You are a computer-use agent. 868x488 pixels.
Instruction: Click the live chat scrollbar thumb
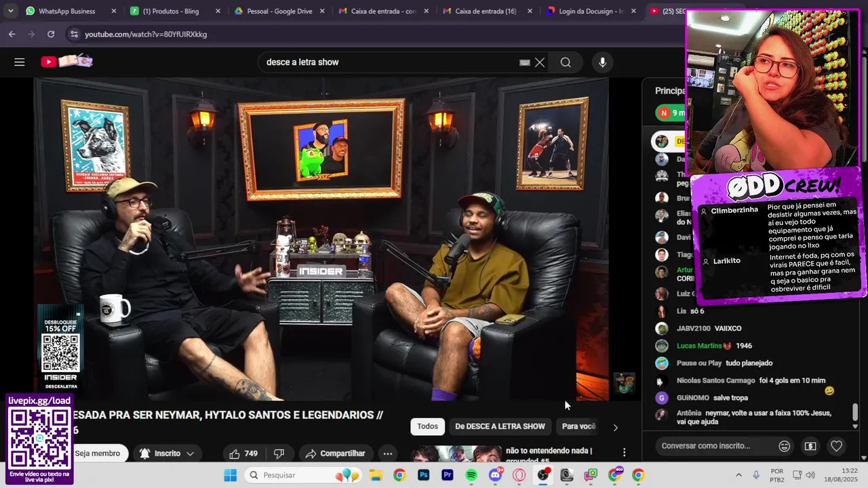(x=855, y=412)
